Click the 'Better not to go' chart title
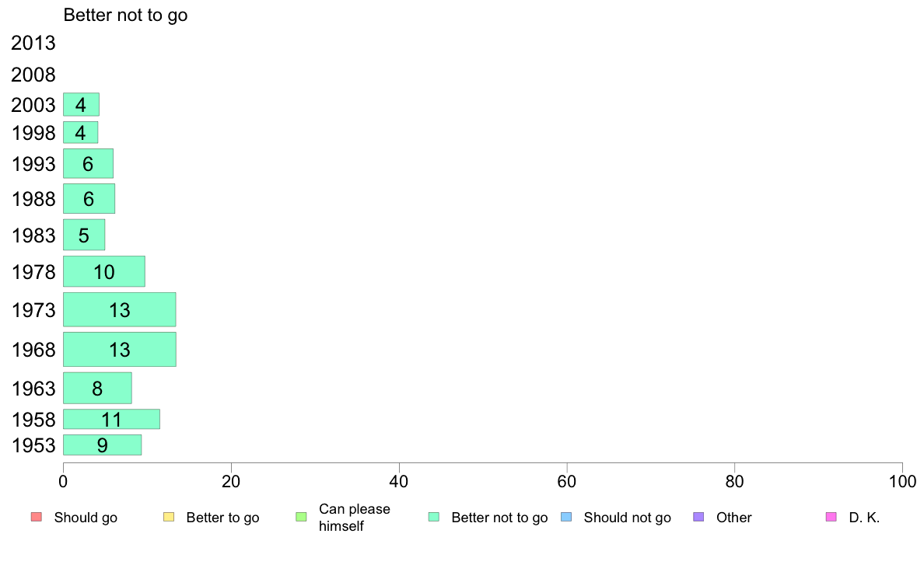This screenshot has width=924, height=572. (125, 15)
